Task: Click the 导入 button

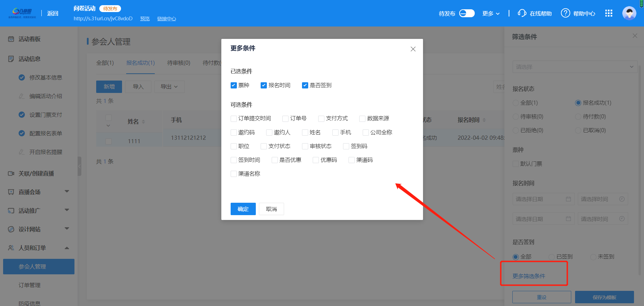Action: coord(138,87)
